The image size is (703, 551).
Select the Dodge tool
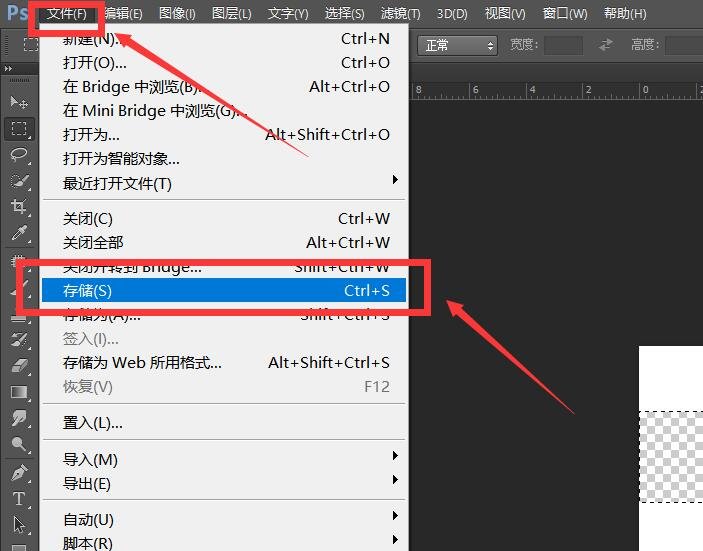pos(19,444)
